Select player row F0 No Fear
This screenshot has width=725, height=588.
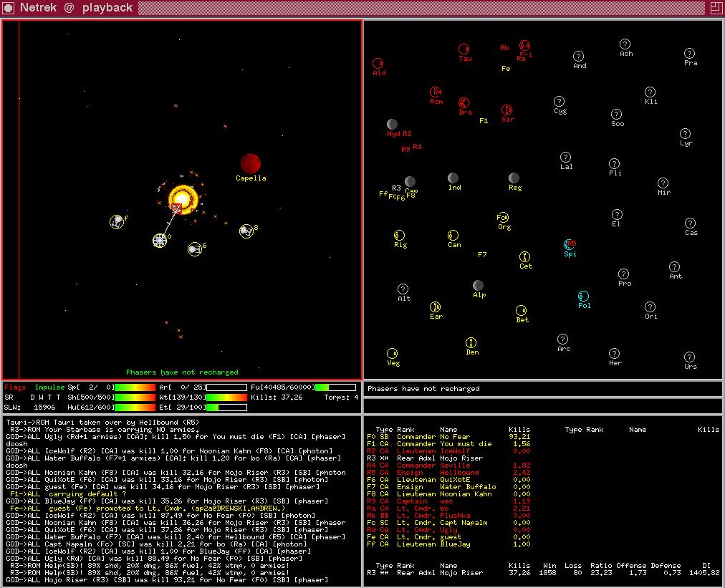[448, 436]
